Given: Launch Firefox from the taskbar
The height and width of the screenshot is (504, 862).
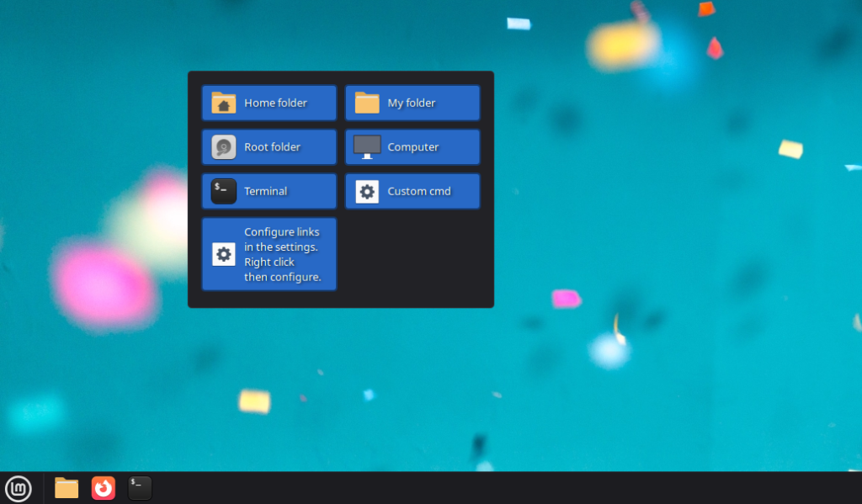Looking at the screenshot, I should tap(104, 488).
